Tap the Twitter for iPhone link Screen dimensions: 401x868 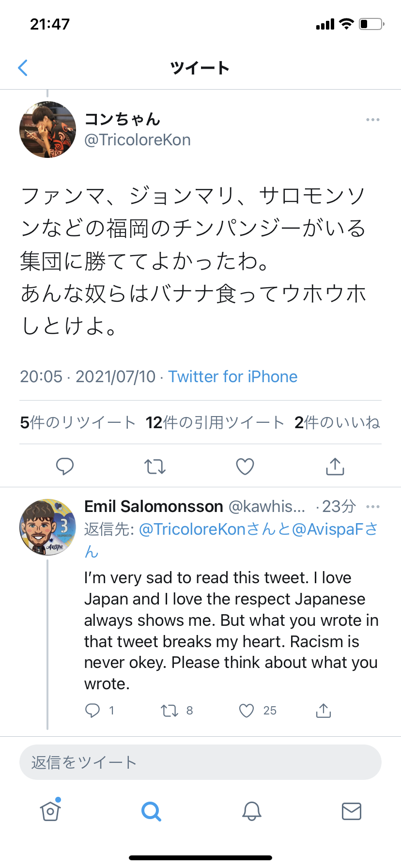[x=233, y=376]
